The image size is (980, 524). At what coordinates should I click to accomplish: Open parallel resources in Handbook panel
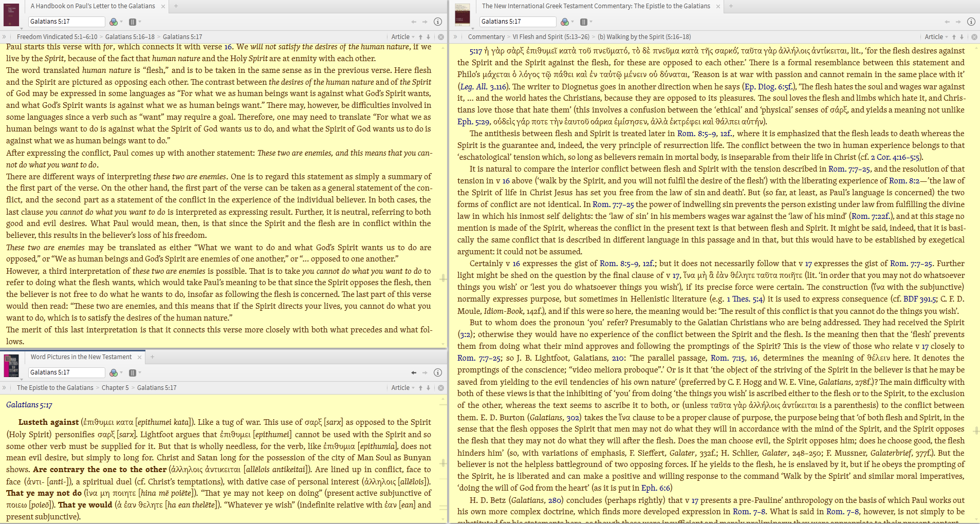pos(135,22)
